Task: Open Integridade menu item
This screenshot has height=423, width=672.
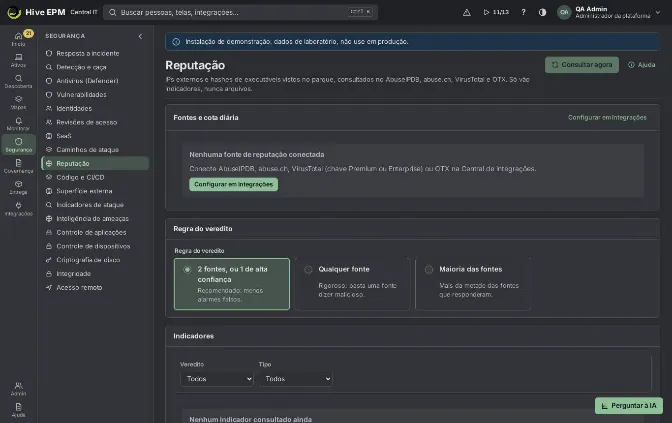Action: pyautogui.click(x=95, y=273)
